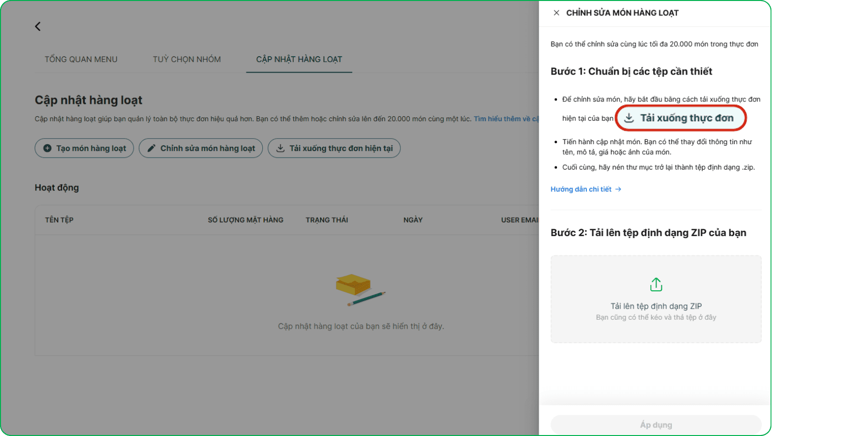Click the User email column header

[519, 220]
